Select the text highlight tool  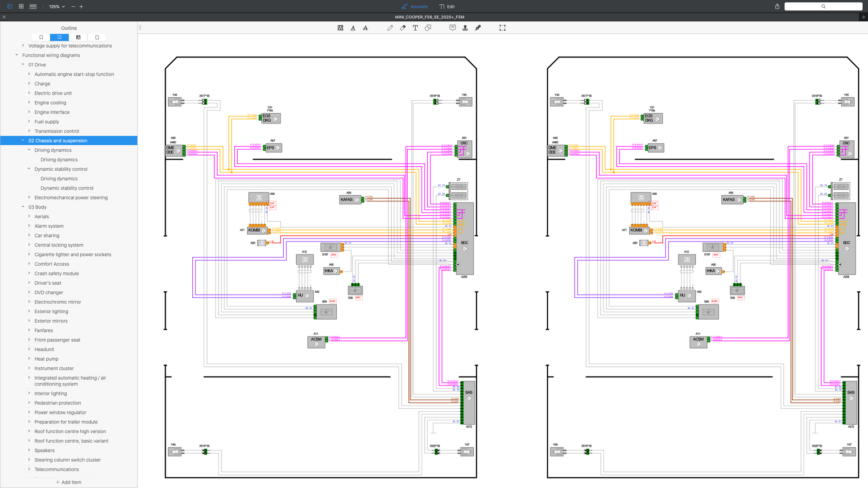tap(340, 28)
